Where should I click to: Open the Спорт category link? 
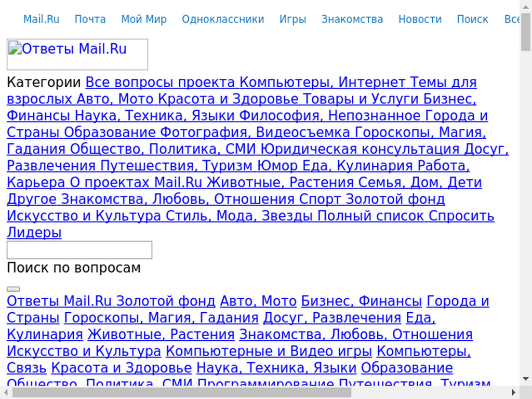(x=320, y=199)
